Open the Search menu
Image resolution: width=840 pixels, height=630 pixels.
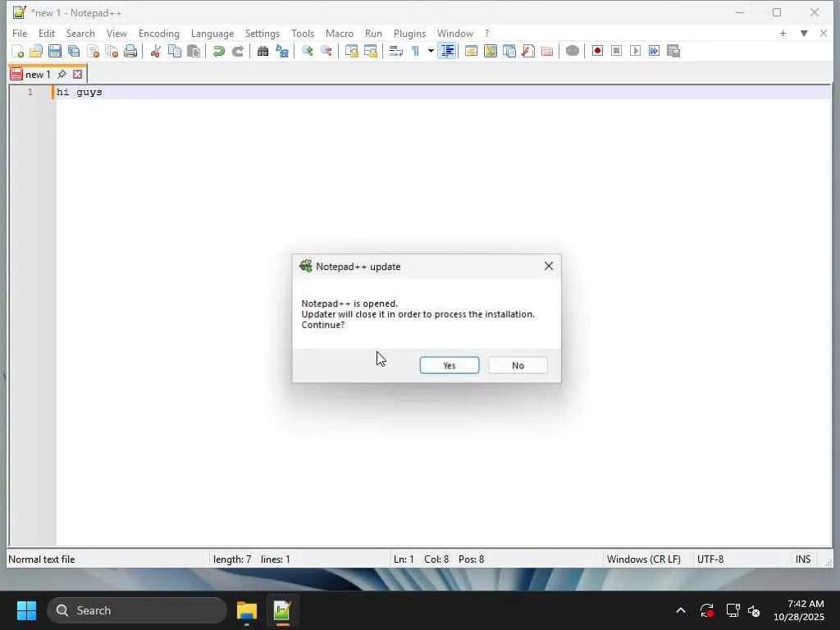80,33
